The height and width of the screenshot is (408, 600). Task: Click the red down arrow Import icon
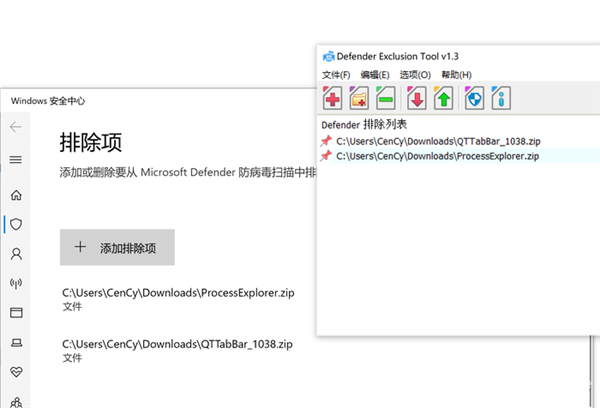tap(417, 99)
